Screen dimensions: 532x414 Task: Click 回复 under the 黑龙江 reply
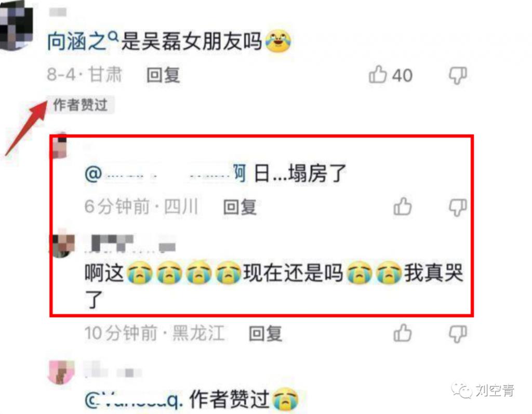point(265,333)
